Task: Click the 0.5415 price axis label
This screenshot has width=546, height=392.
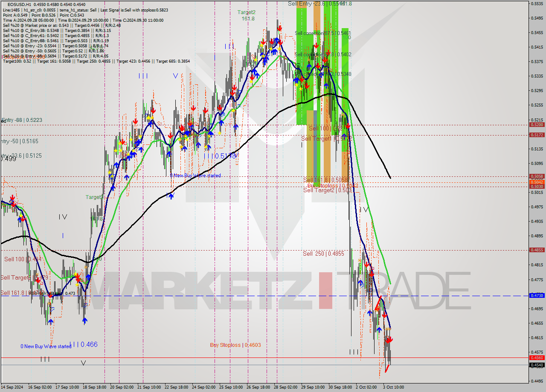Action: click(537, 47)
